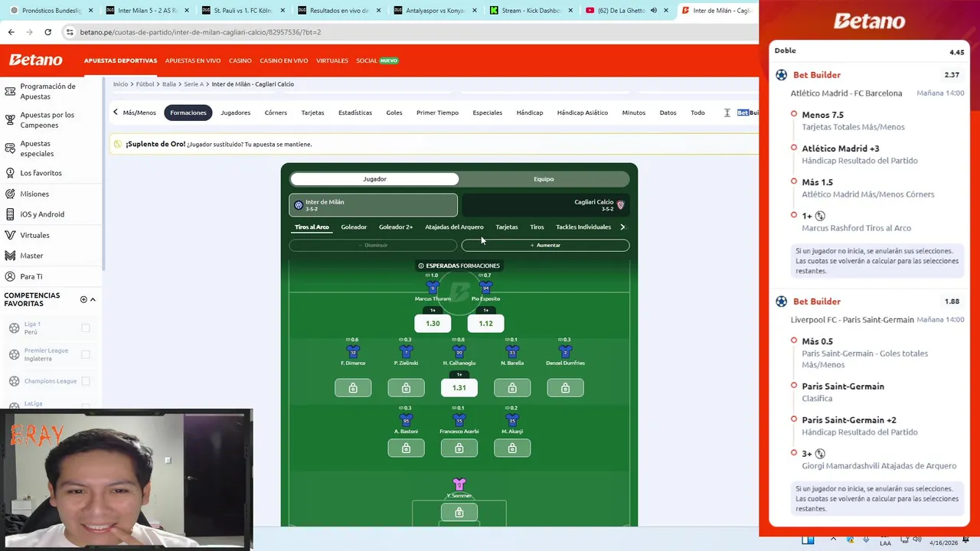Screen dimensions: 980x551
Task: Open the Virtuales icon in sidebar
Action: 10,235
